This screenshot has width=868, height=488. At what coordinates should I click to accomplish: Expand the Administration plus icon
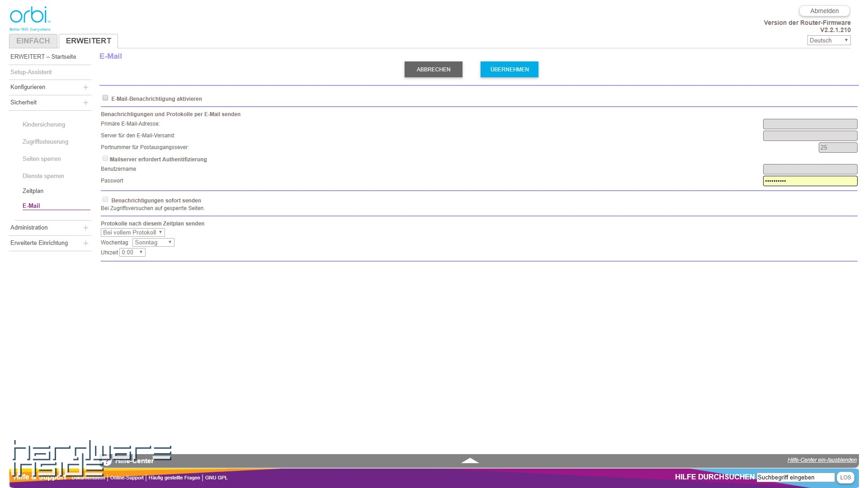pyautogui.click(x=85, y=228)
